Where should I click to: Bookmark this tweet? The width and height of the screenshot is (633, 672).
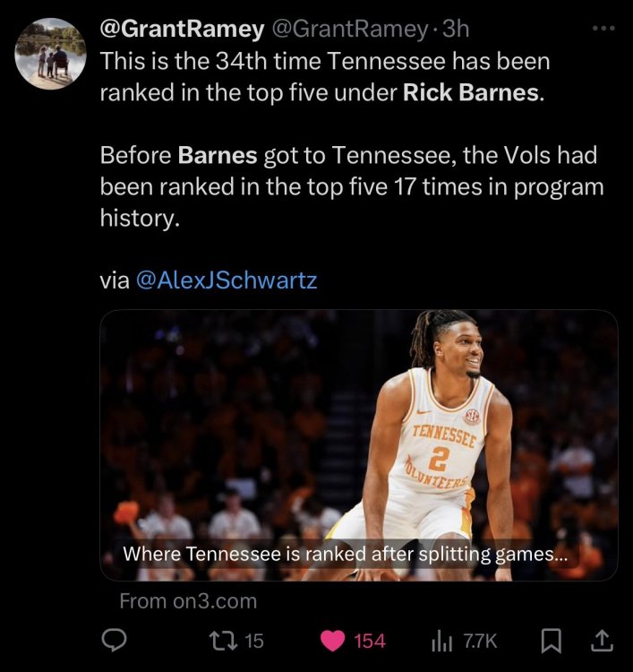tap(552, 640)
